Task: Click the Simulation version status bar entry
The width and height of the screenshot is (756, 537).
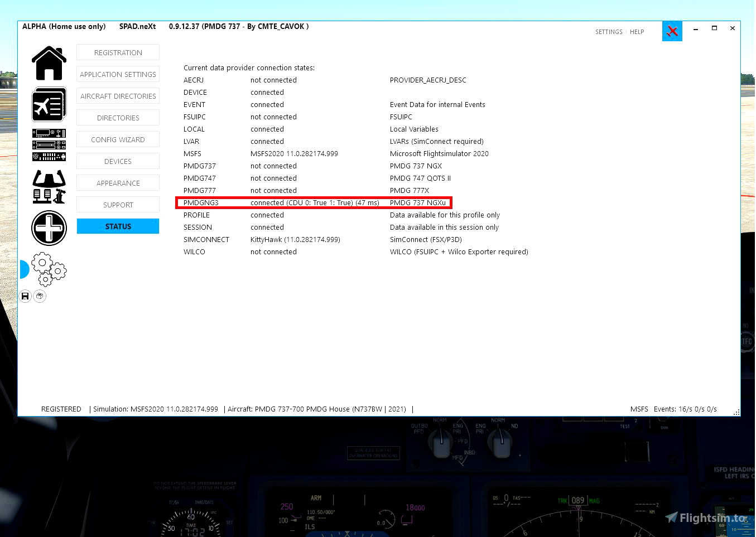Action: coord(156,409)
